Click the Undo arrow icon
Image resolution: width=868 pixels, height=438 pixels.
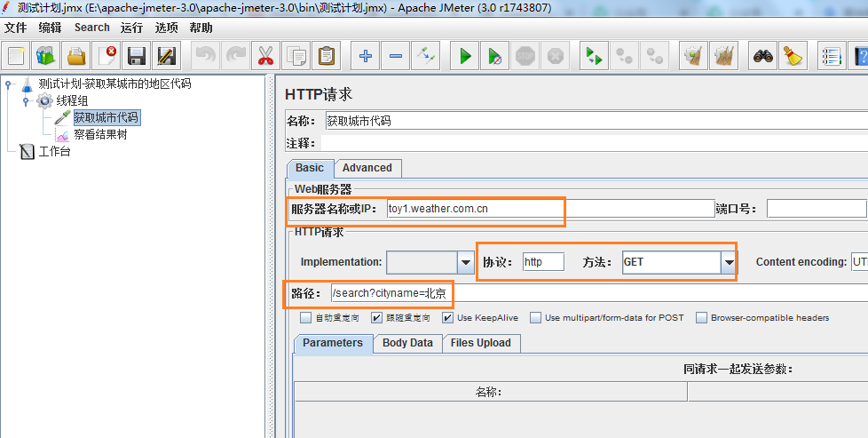point(206,55)
